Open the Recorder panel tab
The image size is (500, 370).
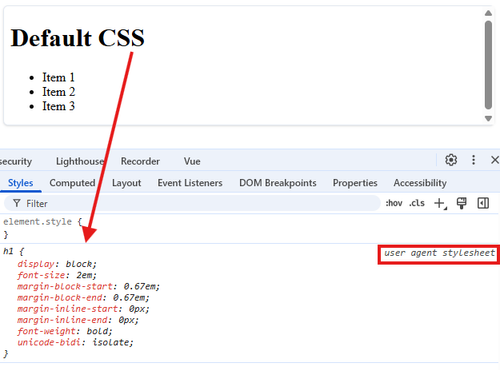click(x=140, y=161)
